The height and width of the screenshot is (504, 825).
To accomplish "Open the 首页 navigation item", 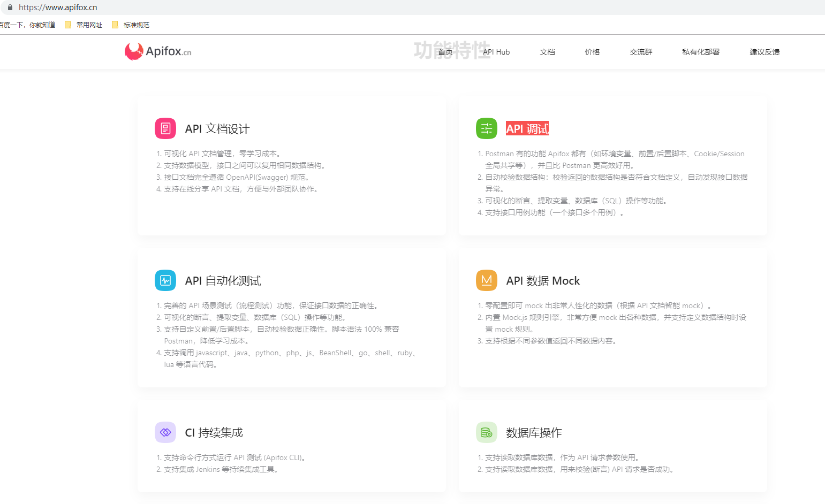I will click(x=445, y=52).
